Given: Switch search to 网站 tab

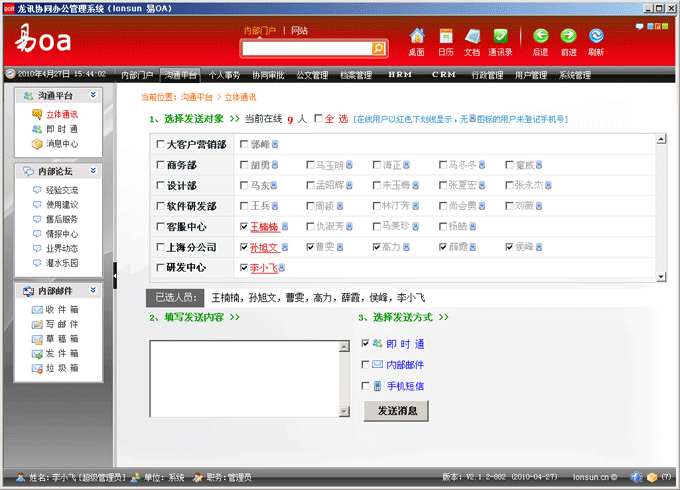Looking at the screenshot, I should 299,30.
